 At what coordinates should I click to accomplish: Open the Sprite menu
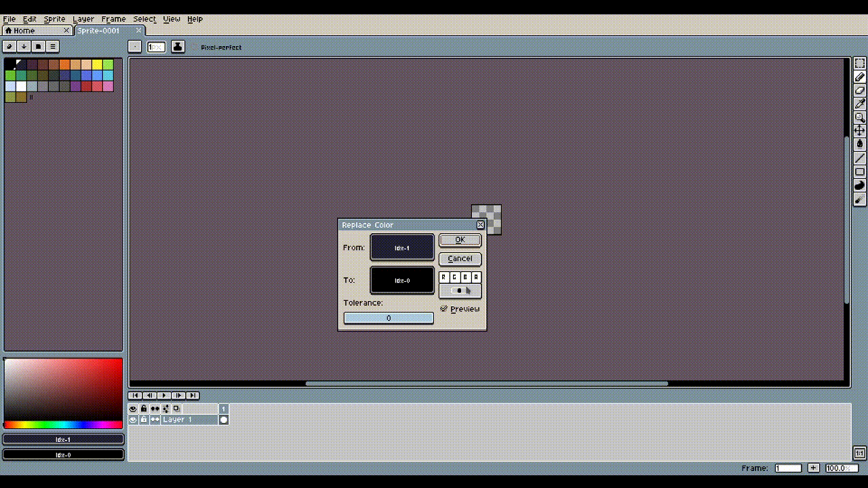pyautogui.click(x=54, y=19)
